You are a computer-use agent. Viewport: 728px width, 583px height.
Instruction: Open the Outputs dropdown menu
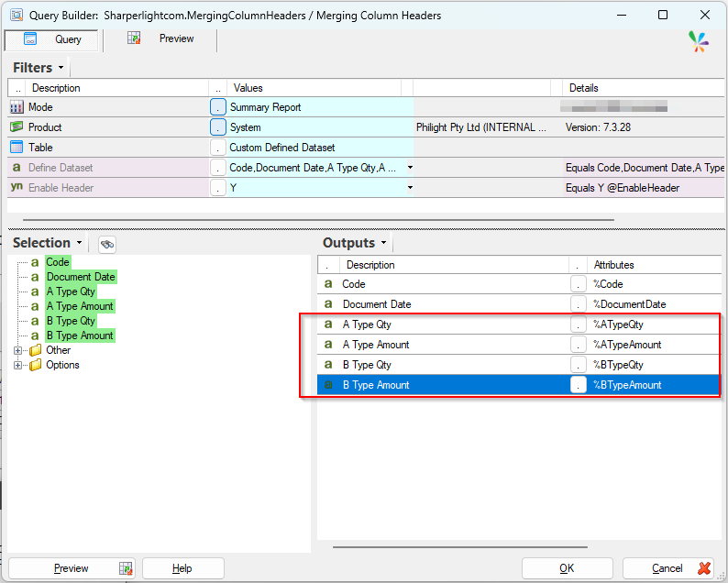tap(383, 243)
